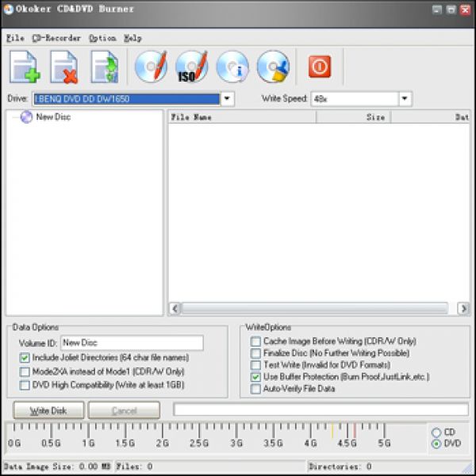
Task: Enable DVD High Compatibility checkbox
Action: click(25, 385)
